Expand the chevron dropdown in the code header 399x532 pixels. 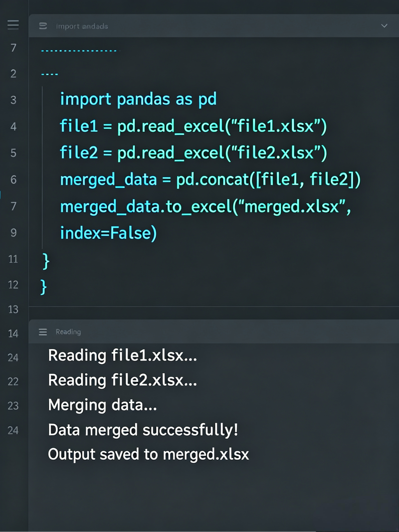(x=384, y=26)
